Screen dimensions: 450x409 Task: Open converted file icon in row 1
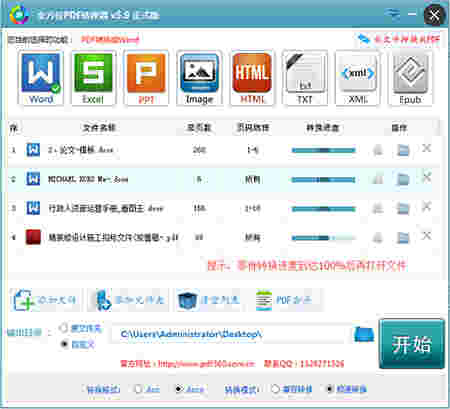(378, 150)
